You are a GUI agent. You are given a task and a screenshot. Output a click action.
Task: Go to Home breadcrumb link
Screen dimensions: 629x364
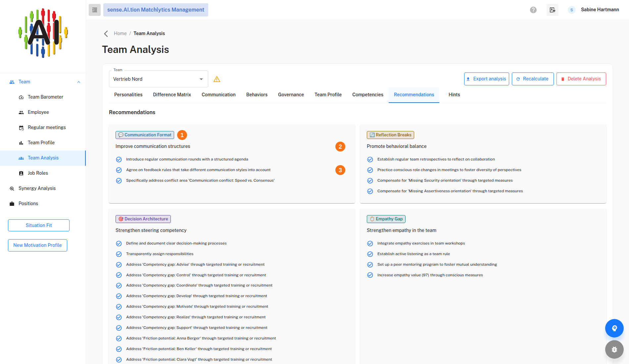click(x=120, y=33)
